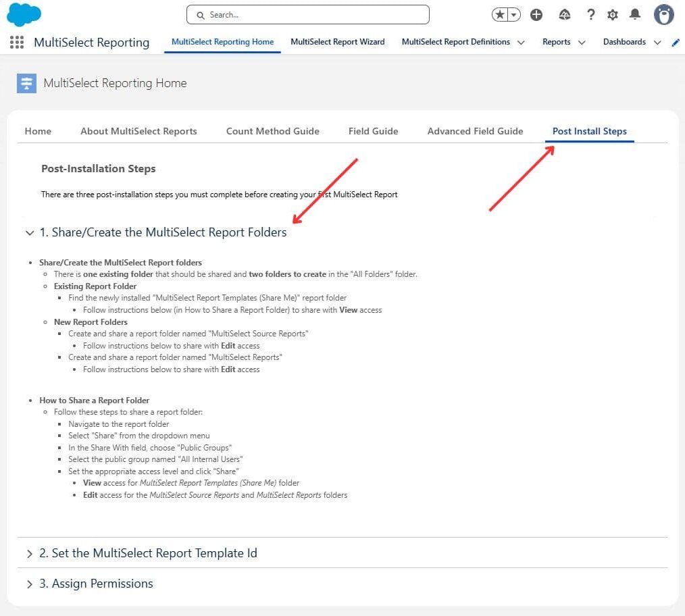Open the Trailhead guidance icon
Screen dimensions: 685x616
tap(565, 15)
